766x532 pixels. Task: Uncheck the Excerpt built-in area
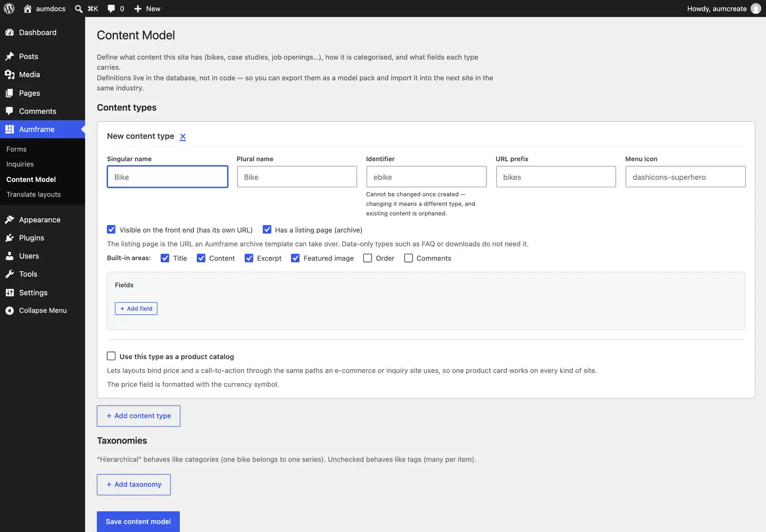point(249,258)
